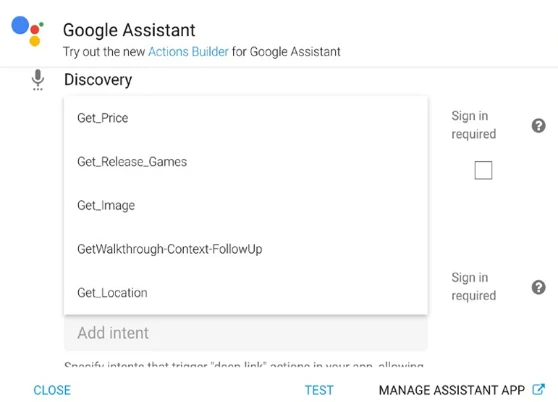Select GetWalkthrough-Context-FollowUp intent

[246, 249]
